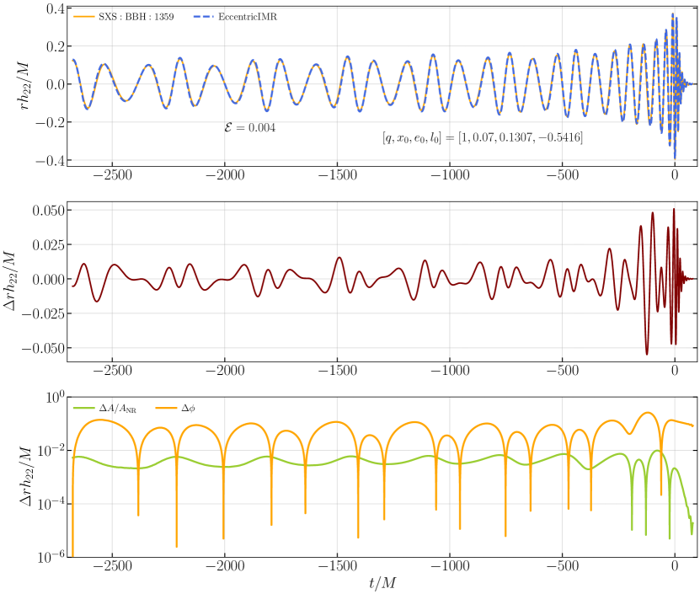
Task: Click the 0.0 y-axis tick label
Action: point(56,84)
